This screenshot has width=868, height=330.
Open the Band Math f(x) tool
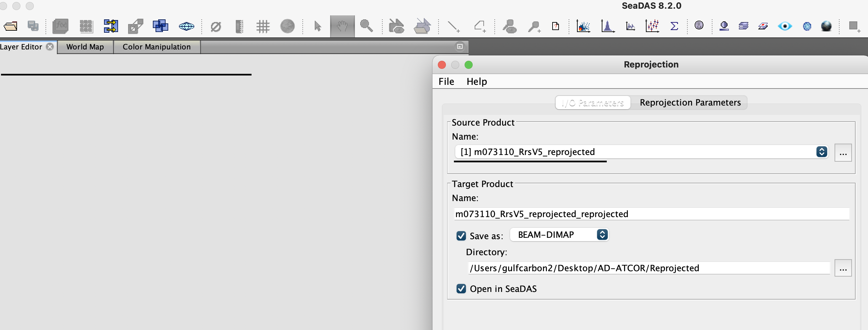pyautogui.click(x=61, y=26)
